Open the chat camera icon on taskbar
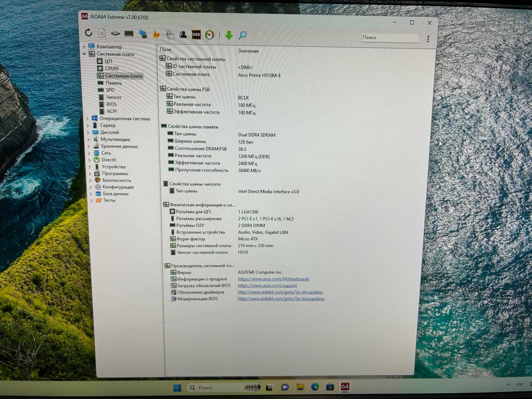The height and width of the screenshot is (399, 532). [x=285, y=387]
